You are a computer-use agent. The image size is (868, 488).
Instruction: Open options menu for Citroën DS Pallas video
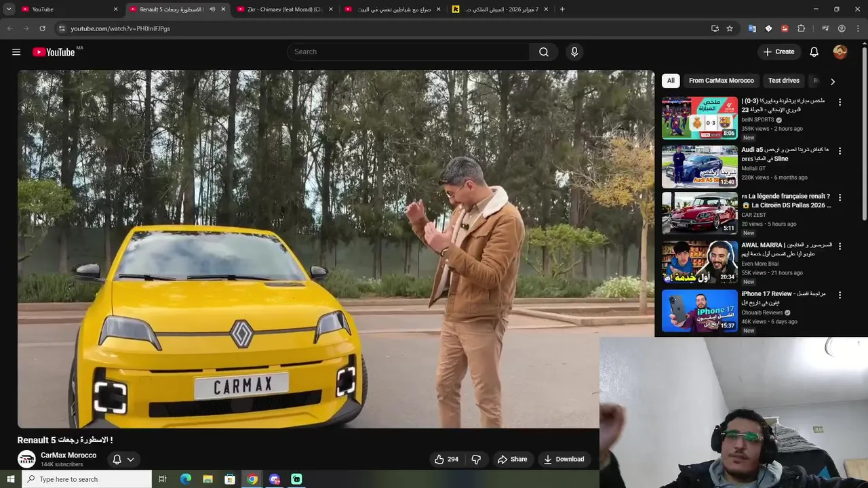840,198
